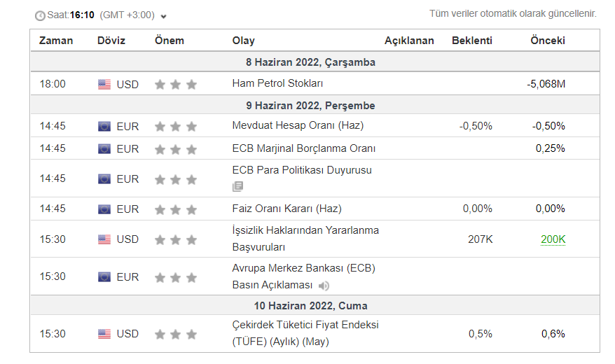Click the 9 Haziran 2022, Perşembe date row
This screenshot has width=615, height=364.
(310, 106)
